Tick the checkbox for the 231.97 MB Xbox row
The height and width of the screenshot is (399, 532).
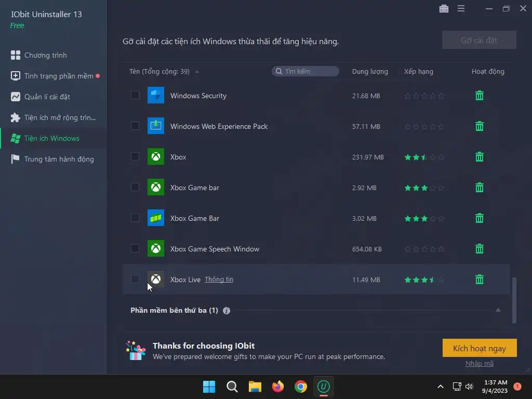tap(135, 156)
